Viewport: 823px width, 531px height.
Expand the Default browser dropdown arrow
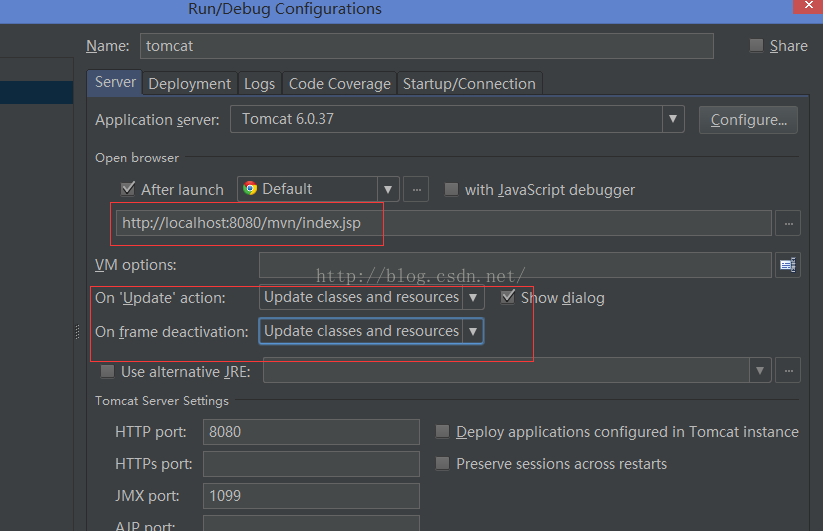(x=388, y=189)
